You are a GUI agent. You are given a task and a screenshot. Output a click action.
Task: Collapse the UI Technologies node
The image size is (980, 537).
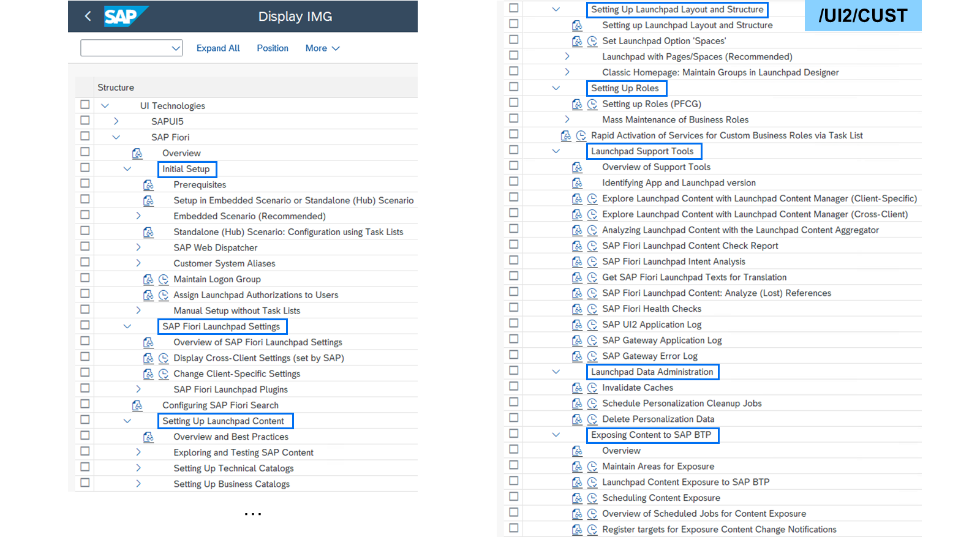point(105,106)
